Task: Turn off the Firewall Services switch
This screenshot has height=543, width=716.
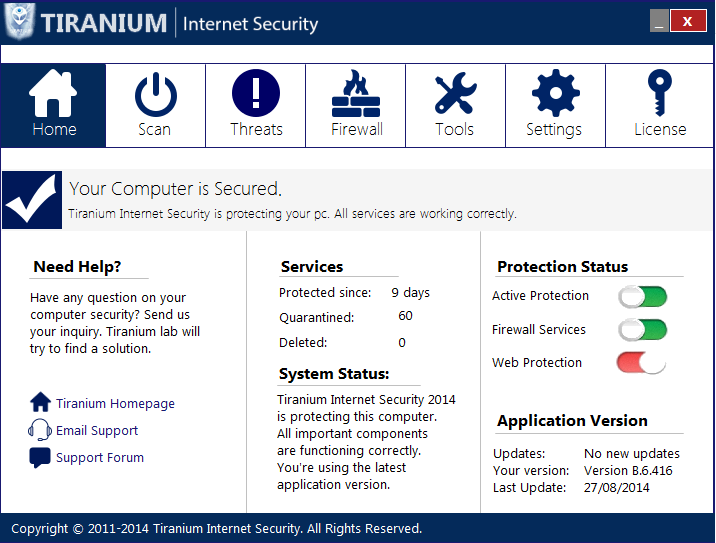Action: pyautogui.click(x=642, y=330)
